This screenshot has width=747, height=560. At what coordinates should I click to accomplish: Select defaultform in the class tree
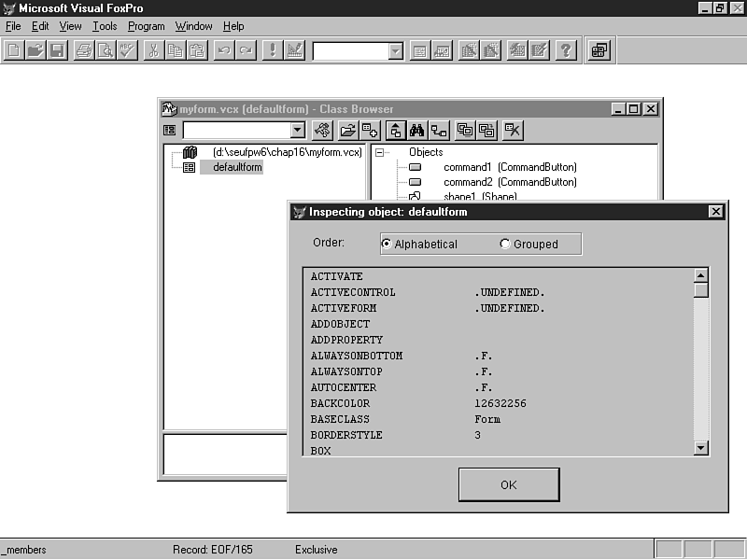(237, 167)
